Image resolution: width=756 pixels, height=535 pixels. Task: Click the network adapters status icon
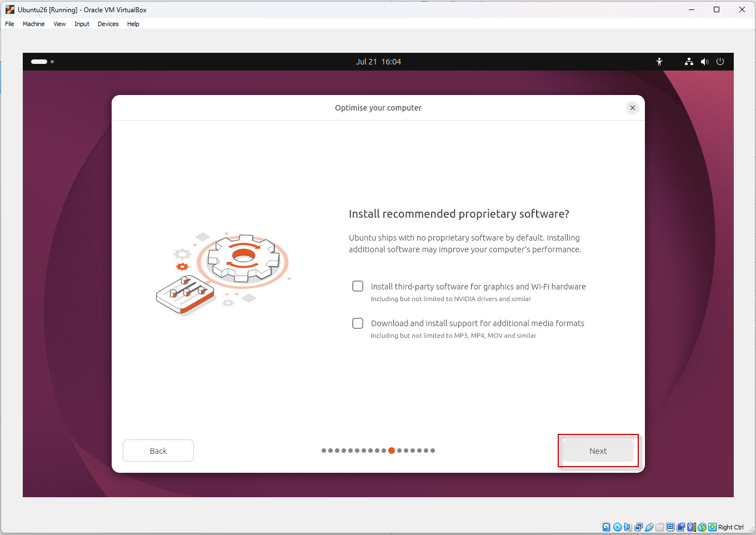click(x=639, y=527)
